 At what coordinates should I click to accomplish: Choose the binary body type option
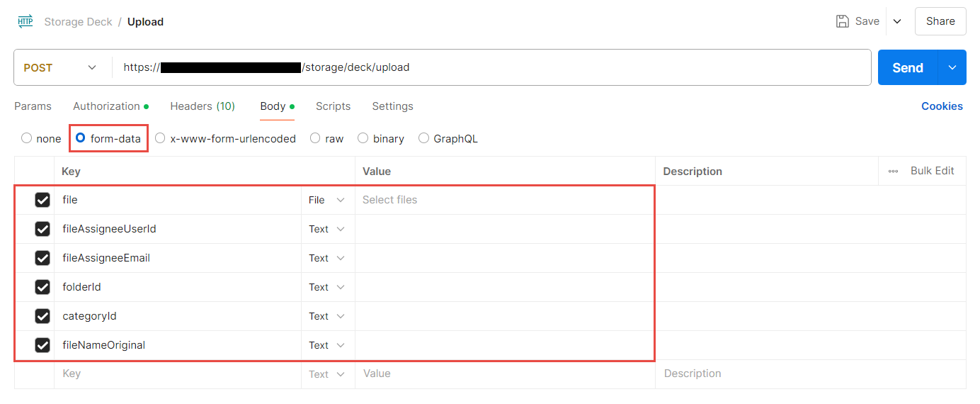tap(363, 138)
